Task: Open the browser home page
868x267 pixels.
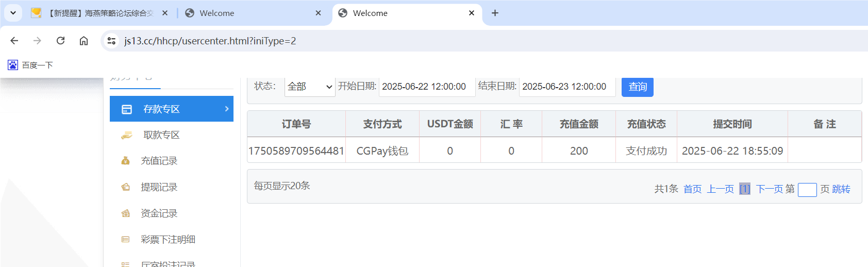Action: tap(84, 41)
